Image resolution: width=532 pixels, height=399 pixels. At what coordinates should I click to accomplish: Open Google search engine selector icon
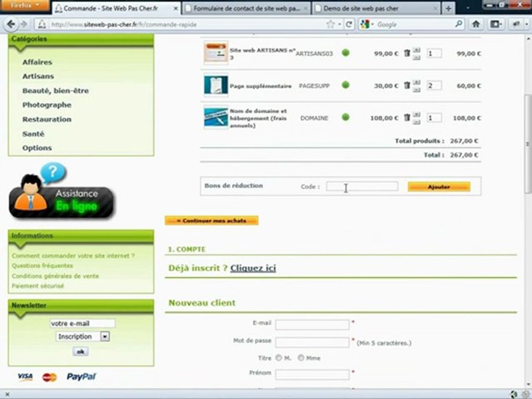tap(367, 24)
